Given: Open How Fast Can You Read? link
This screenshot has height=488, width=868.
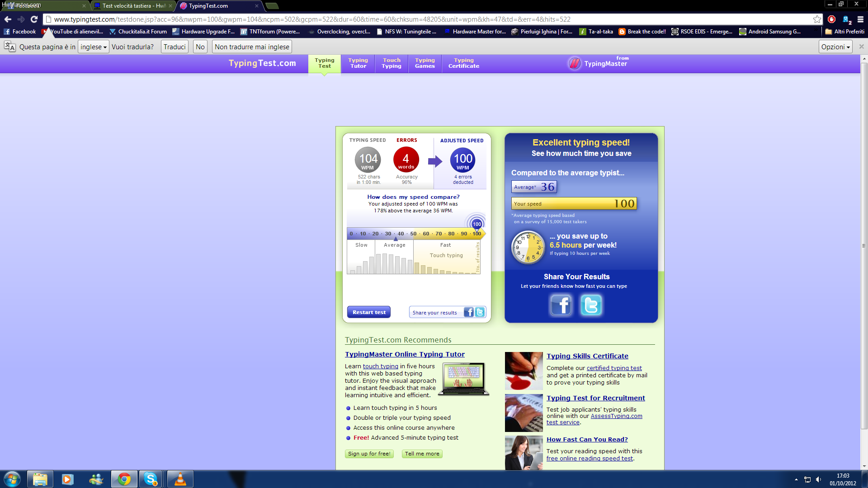Looking at the screenshot, I should pyautogui.click(x=587, y=439).
